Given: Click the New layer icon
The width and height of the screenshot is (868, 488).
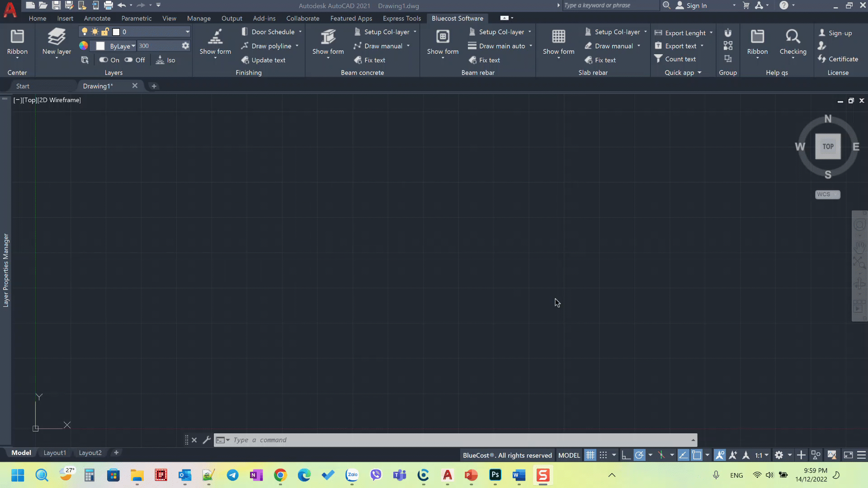Looking at the screenshot, I should click(x=57, y=37).
